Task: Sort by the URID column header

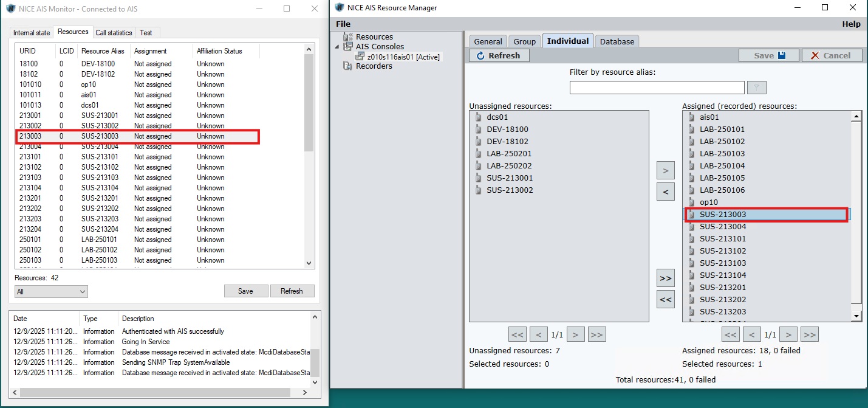Action: pos(35,51)
